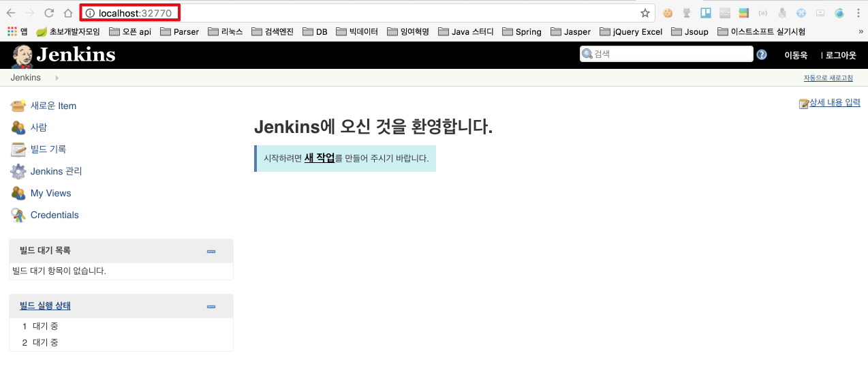Click the My Views icon
Image resolution: width=868 pixels, height=375 pixels.
tap(18, 193)
